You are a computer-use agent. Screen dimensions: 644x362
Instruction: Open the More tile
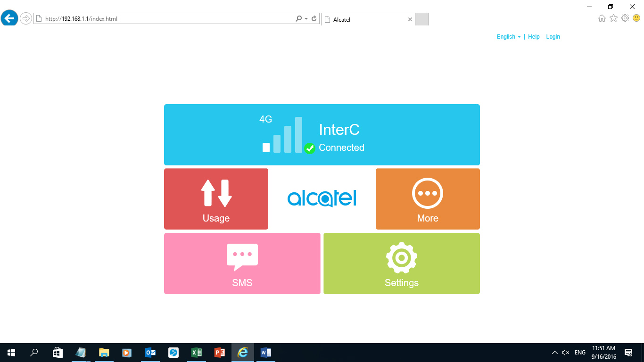(x=428, y=199)
